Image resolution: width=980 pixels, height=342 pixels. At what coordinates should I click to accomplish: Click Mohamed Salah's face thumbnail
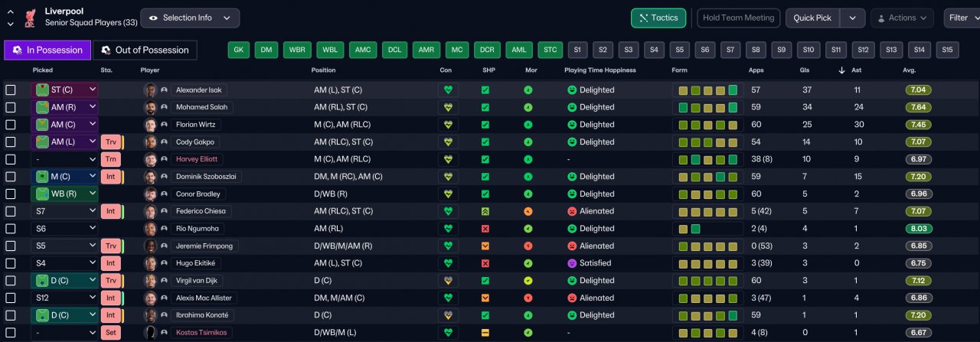tap(150, 107)
